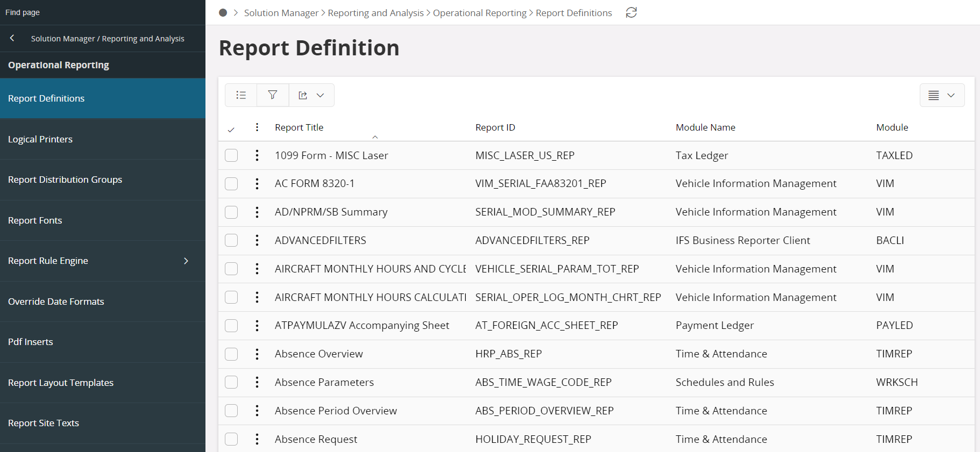Go to Solution Manager / Reporting and Analysis

[108, 39]
